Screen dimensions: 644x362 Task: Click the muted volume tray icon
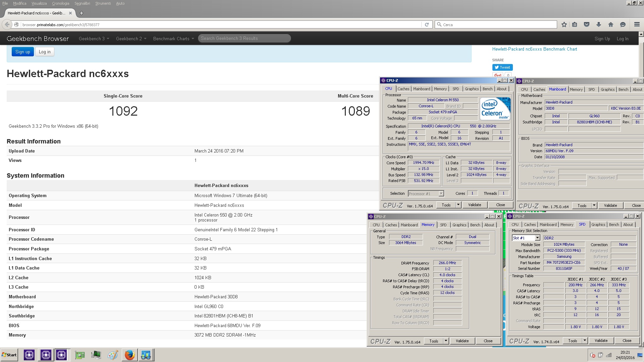(593, 355)
